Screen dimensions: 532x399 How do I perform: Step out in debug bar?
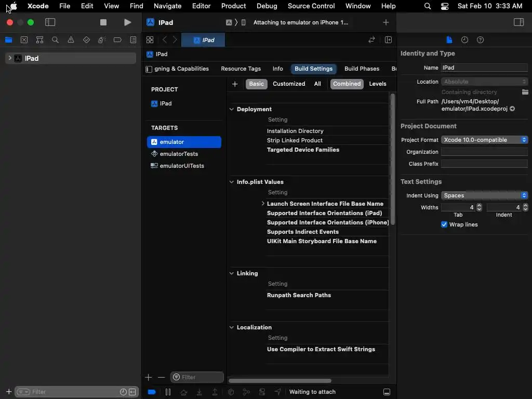pyautogui.click(x=215, y=392)
